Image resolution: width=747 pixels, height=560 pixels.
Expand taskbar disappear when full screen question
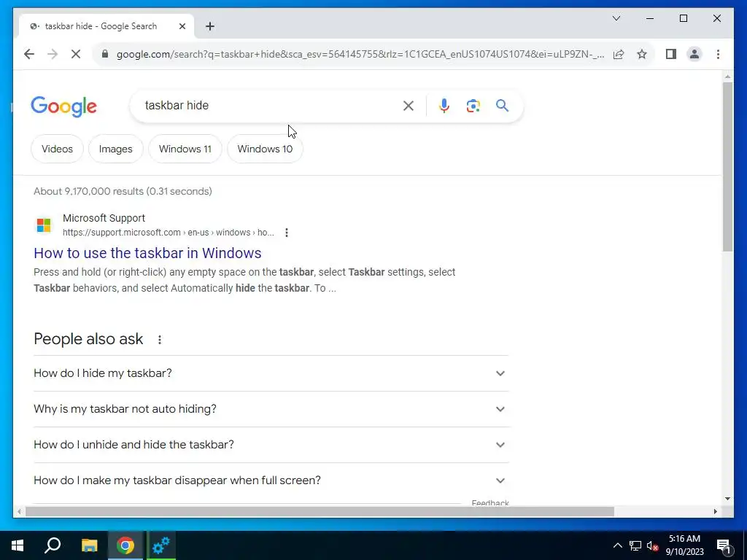tap(271, 481)
